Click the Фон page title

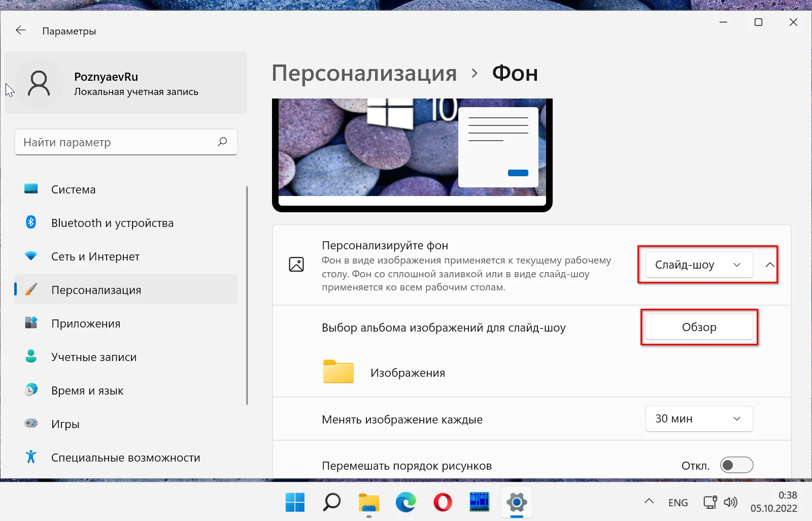pos(515,74)
